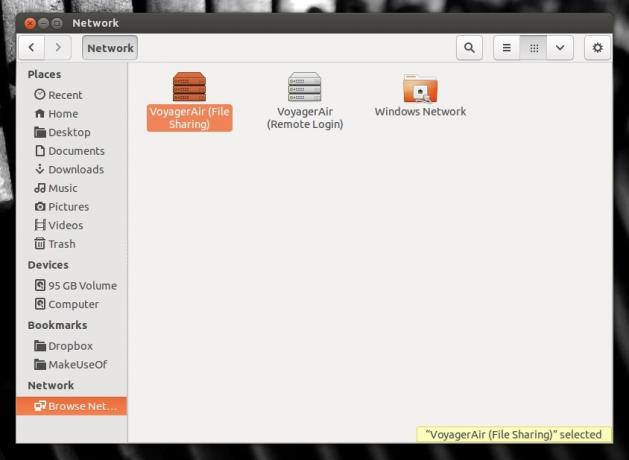Open the search magnifier icon

469,48
